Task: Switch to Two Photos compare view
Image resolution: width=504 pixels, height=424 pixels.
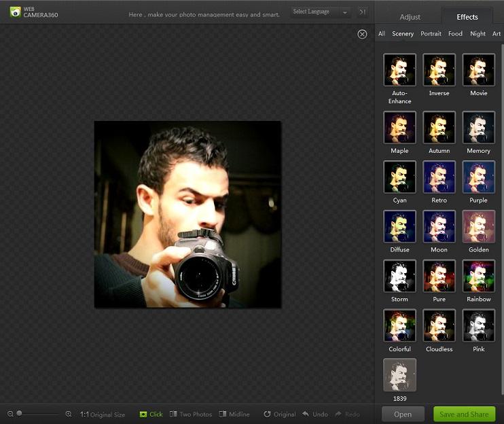Action: point(191,414)
